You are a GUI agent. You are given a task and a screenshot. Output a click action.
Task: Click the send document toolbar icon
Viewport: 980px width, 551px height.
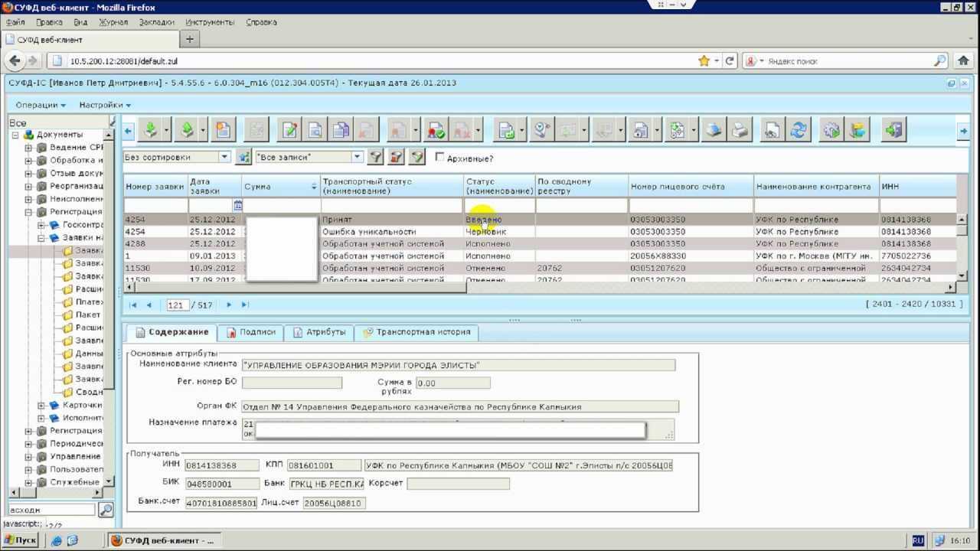pyautogui.click(x=506, y=130)
